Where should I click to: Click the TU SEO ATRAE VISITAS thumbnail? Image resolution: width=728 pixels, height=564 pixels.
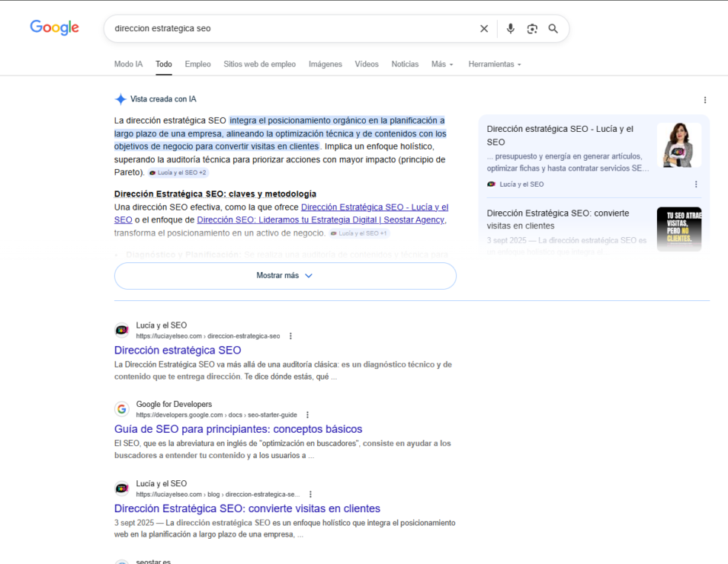(x=679, y=227)
